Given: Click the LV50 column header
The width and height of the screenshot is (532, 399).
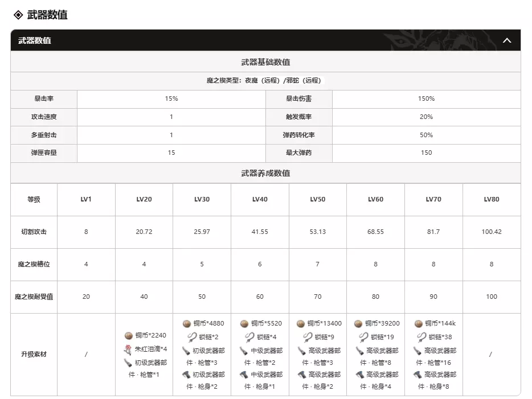Looking at the screenshot, I should pyautogui.click(x=318, y=199).
